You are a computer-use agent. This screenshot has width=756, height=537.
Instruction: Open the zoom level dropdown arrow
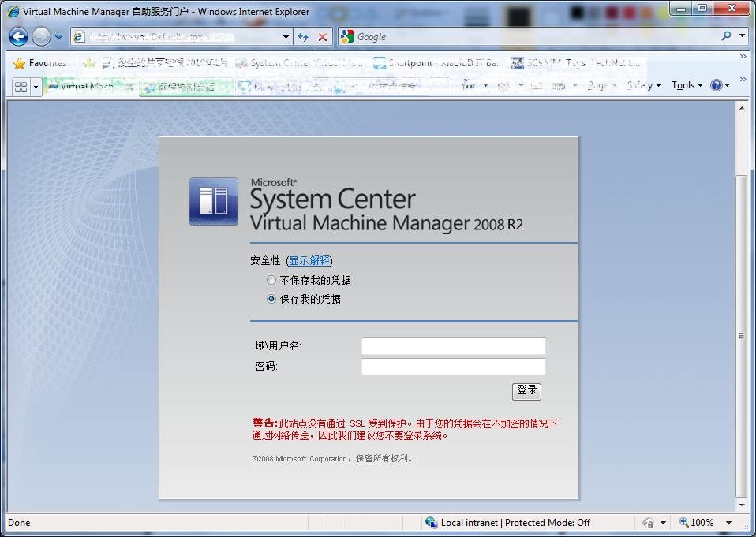(728, 523)
